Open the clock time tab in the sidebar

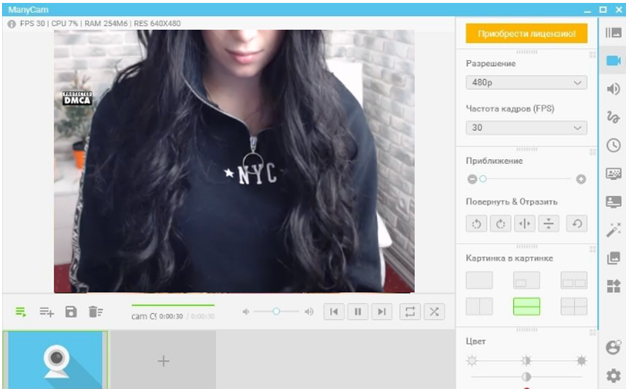coord(613,145)
